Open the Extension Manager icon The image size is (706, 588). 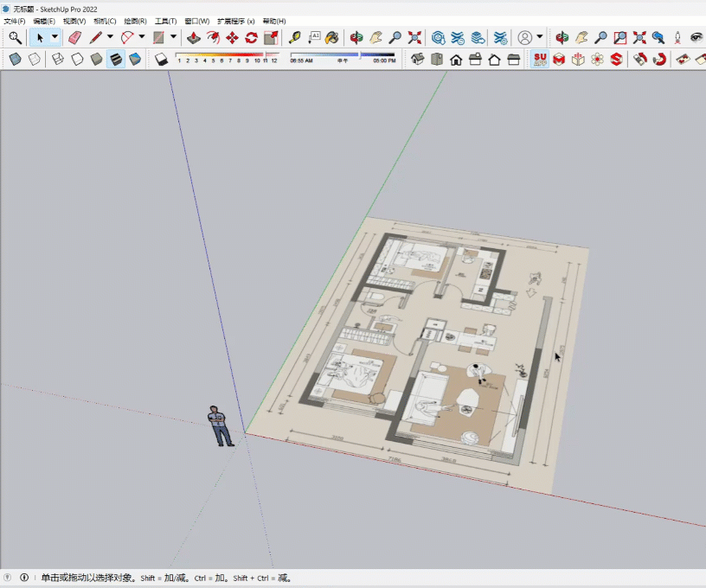[500, 38]
